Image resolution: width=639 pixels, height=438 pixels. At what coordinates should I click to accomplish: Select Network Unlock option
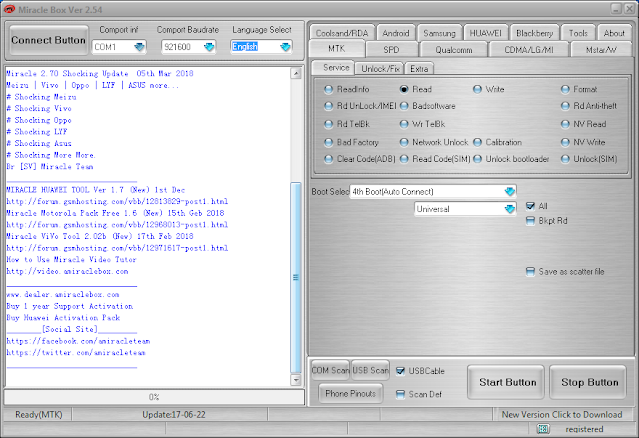(404, 142)
